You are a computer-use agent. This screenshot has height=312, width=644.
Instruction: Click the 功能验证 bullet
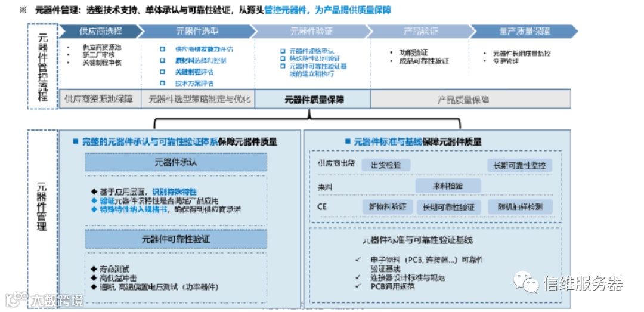click(414, 52)
